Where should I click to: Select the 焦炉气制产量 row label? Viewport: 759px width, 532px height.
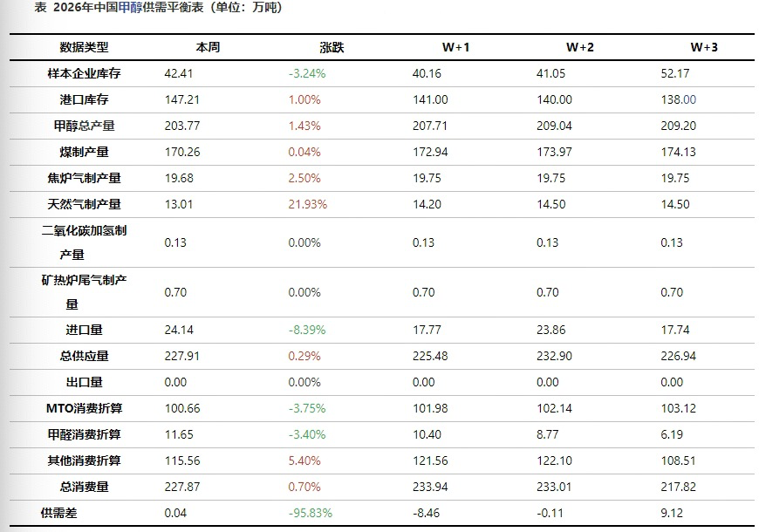[85, 178]
